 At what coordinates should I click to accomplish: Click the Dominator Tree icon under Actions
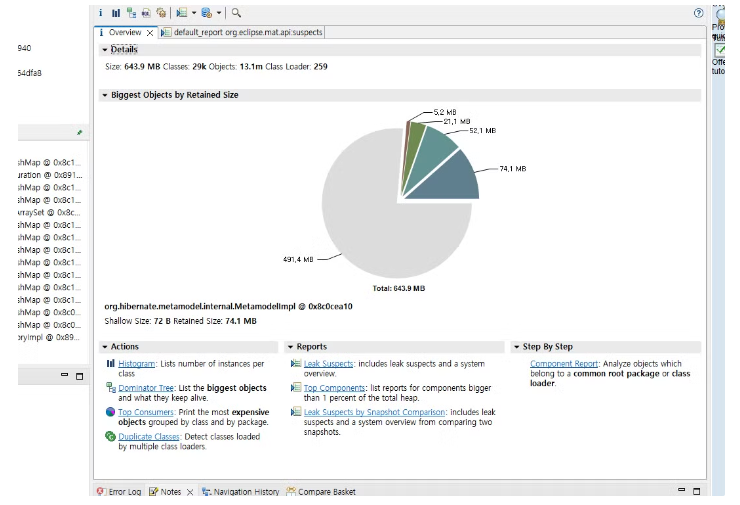[111, 387]
